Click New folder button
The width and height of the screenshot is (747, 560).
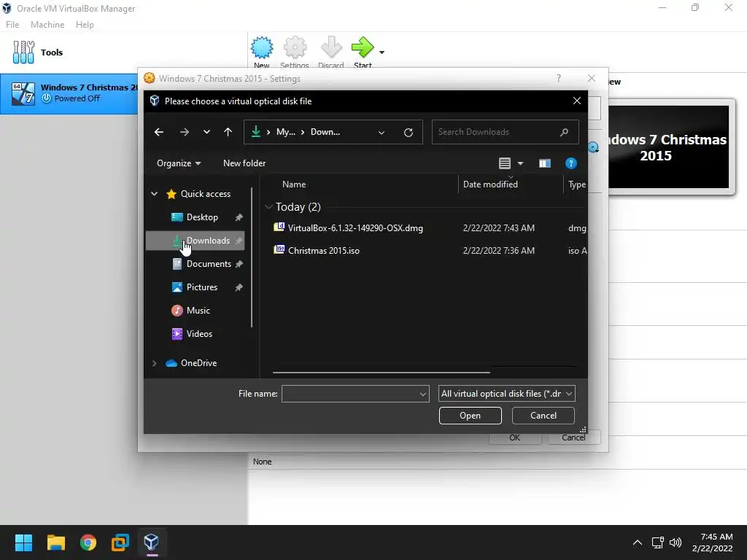coord(244,163)
